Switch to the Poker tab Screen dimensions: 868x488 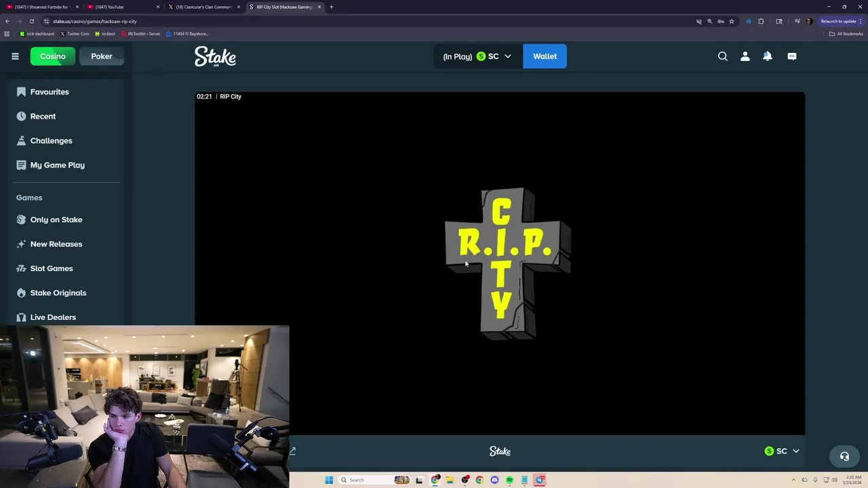click(x=102, y=56)
